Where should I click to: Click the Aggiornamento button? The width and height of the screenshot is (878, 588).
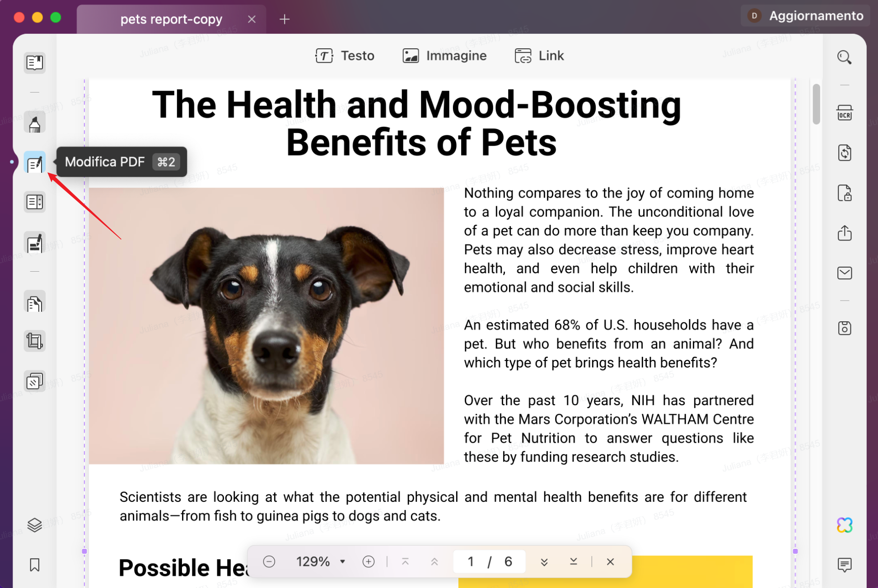click(805, 16)
